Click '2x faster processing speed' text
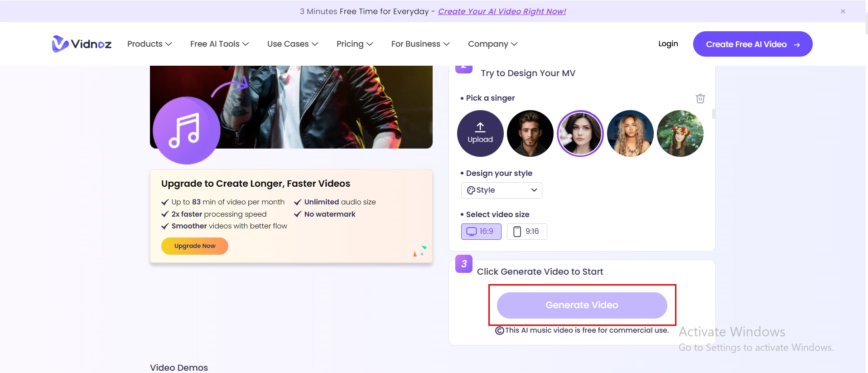The width and height of the screenshot is (868, 373). pos(219,214)
